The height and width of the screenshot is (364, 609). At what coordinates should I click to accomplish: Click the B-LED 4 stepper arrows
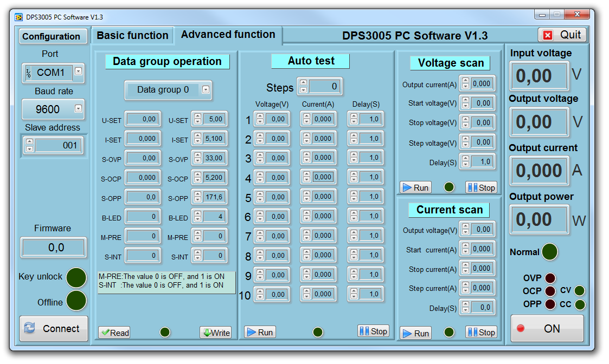[x=198, y=217]
